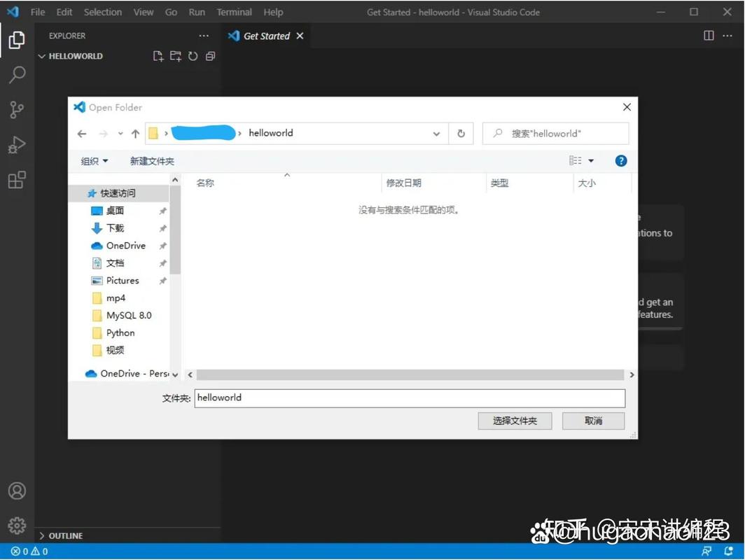Switch to the Get Started tab
This screenshot has width=745, height=560.
tap(266, 36)
